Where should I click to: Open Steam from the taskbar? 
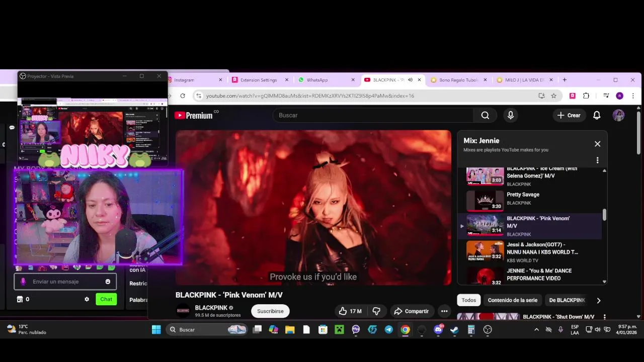point(454,329)
